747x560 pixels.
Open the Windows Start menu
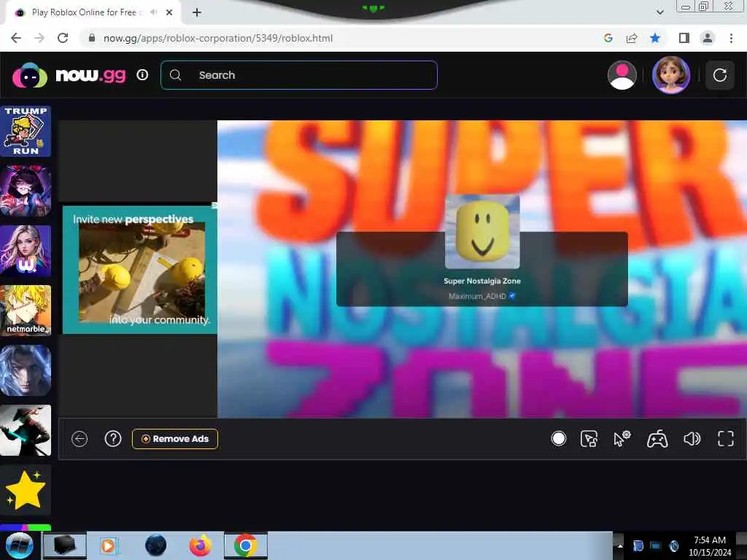coord(19,545)
